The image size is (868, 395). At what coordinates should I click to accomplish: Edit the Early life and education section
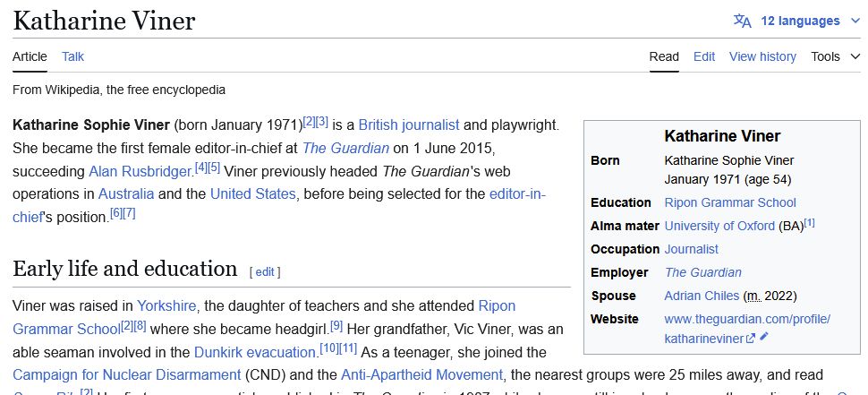click(265, 272)
